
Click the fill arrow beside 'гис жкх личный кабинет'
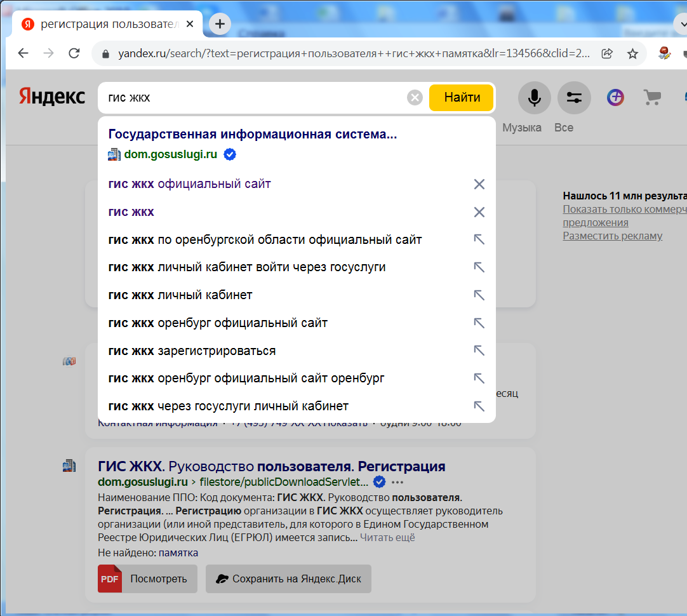pos(479,295)
